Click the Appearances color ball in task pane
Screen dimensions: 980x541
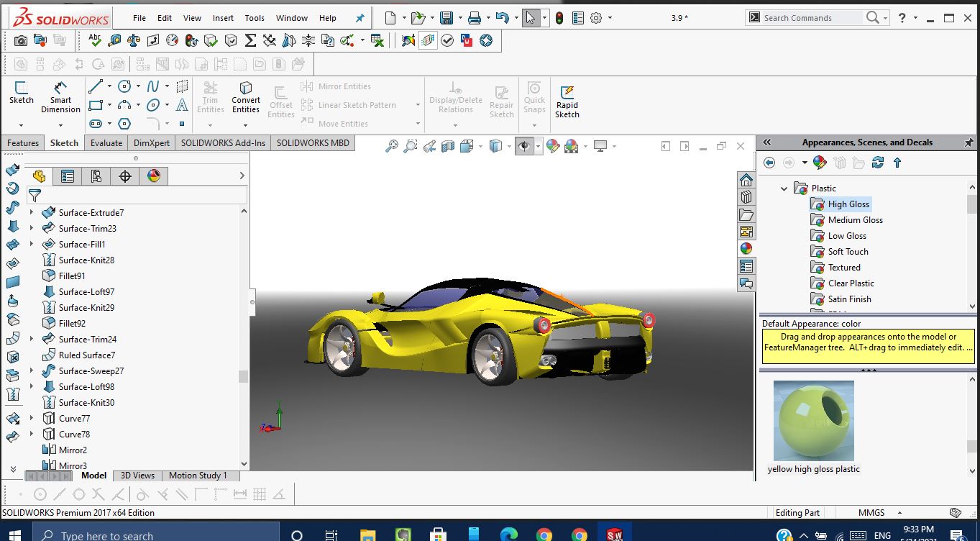[746, 248]
